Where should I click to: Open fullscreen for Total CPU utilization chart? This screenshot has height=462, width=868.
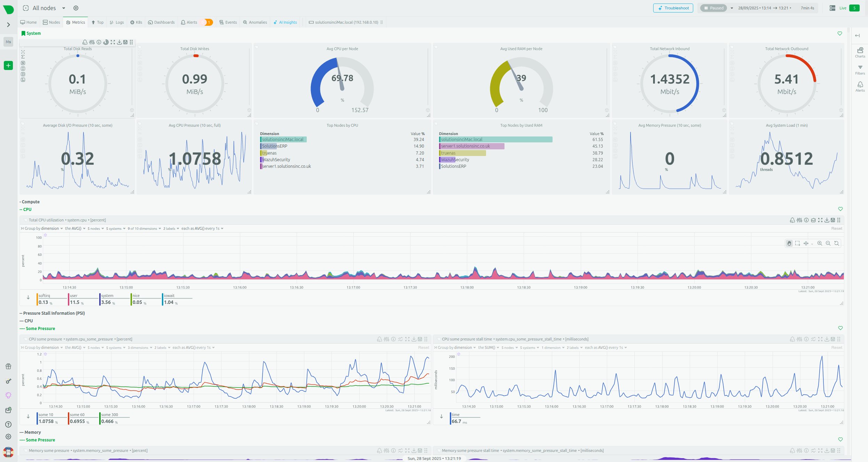tap(820, 220)
